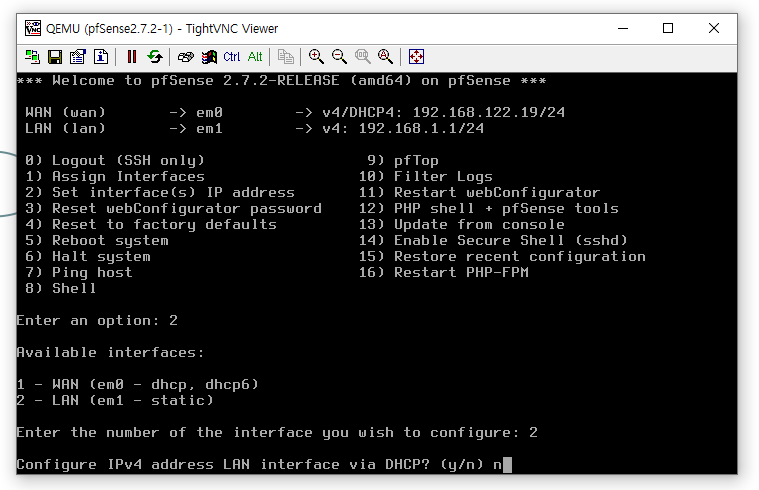Toggle the Alt key modifier

click(255, 57)
